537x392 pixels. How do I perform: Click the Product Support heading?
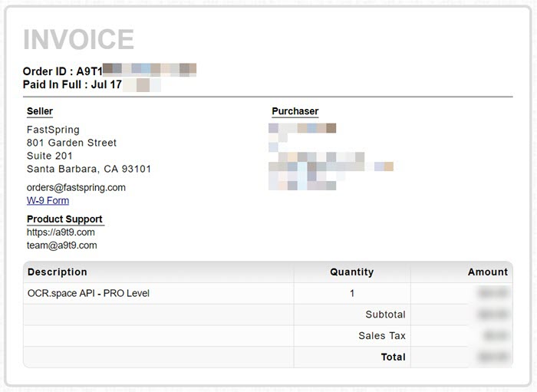click(x=64, y=219)
